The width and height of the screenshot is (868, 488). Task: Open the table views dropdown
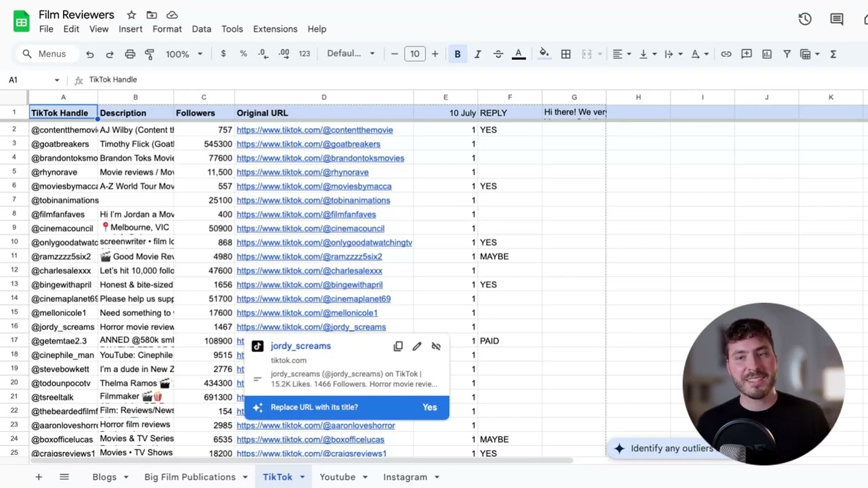[x=810, y=54]
